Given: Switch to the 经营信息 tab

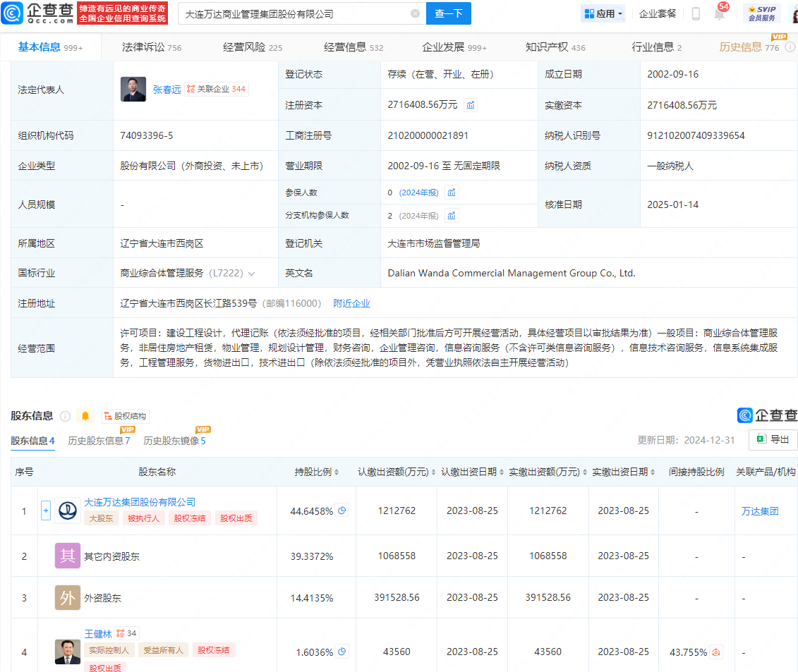Looking at the screenshot, I should 353,47.
